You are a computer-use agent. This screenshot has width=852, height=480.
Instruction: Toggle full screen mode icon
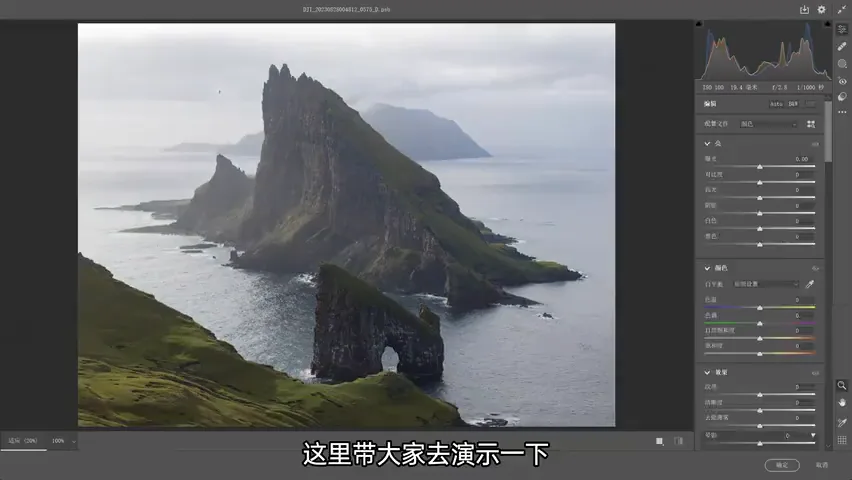coord(842,9)
